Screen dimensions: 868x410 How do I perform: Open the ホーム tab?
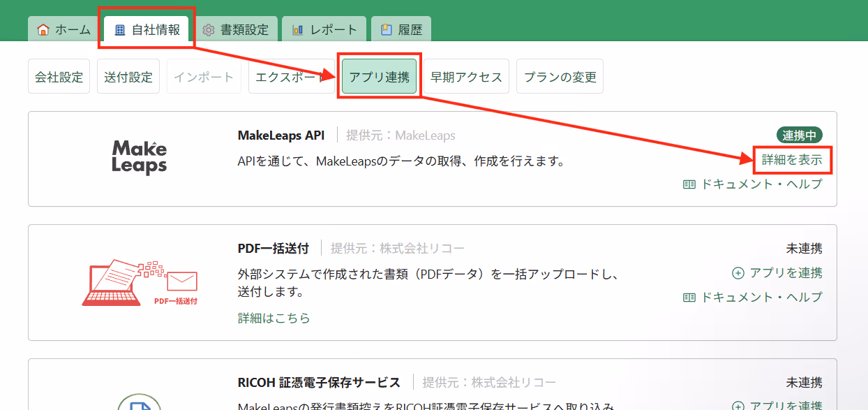pyautogui.click(x=63, y=29)
